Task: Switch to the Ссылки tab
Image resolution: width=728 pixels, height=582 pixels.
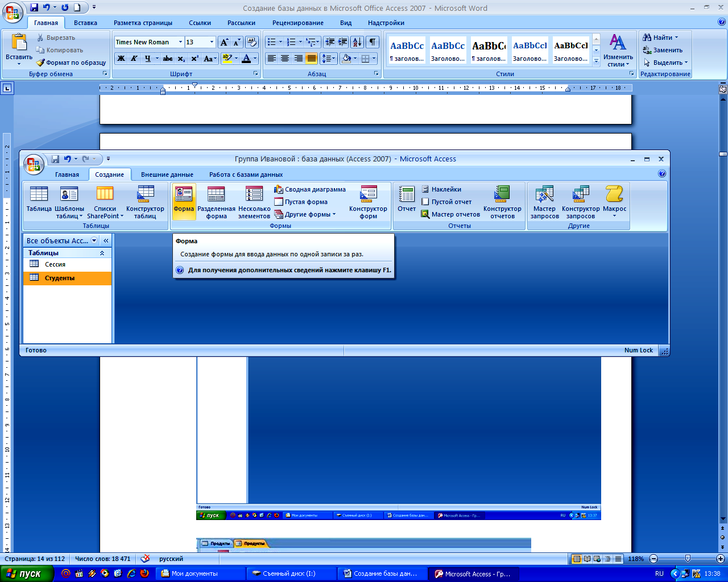Action: click(x=200, y=23)
